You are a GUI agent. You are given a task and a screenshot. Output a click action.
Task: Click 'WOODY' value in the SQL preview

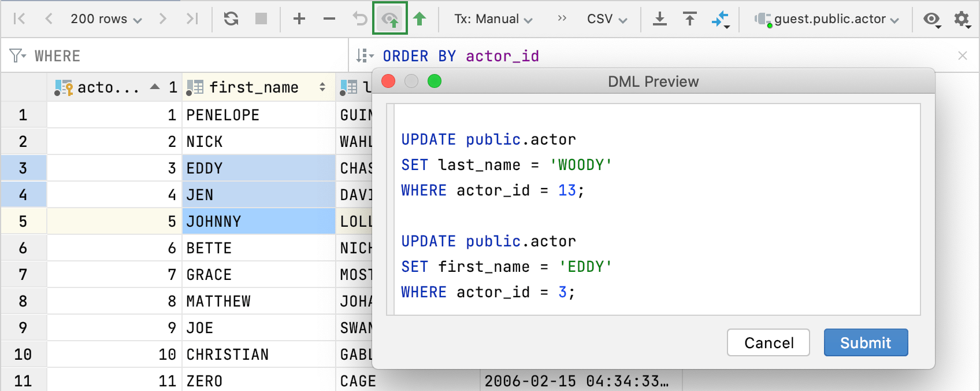pyautogui.click(x=581, y=165)
